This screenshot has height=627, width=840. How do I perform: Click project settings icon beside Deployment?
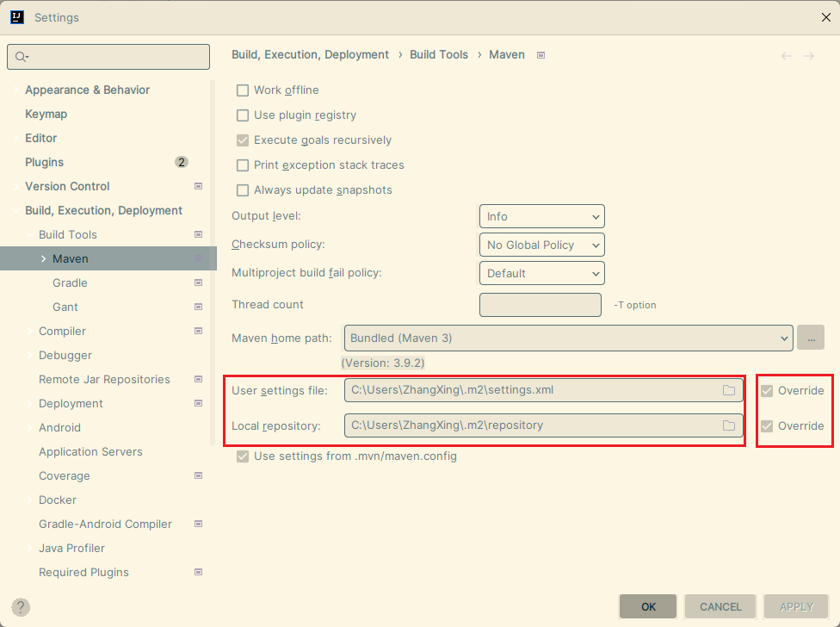(198, 403)
